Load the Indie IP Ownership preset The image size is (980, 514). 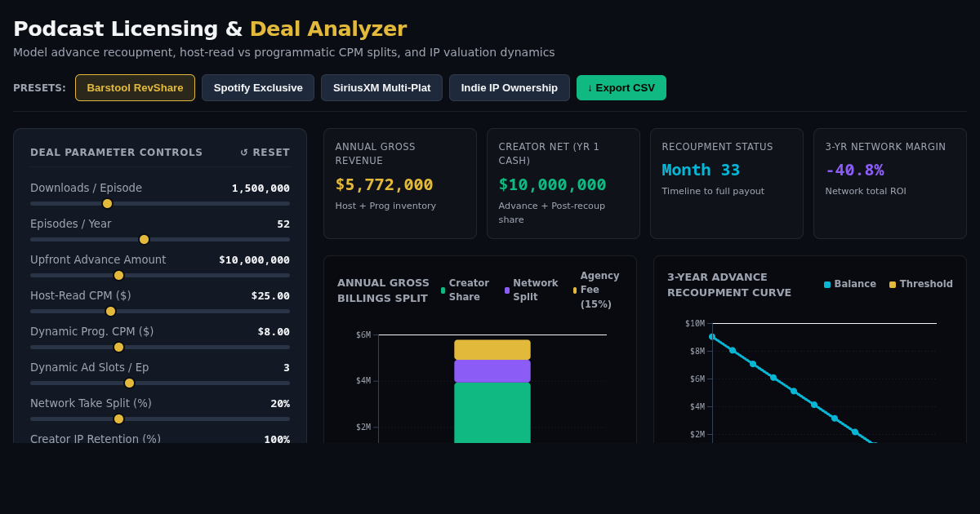510,87
